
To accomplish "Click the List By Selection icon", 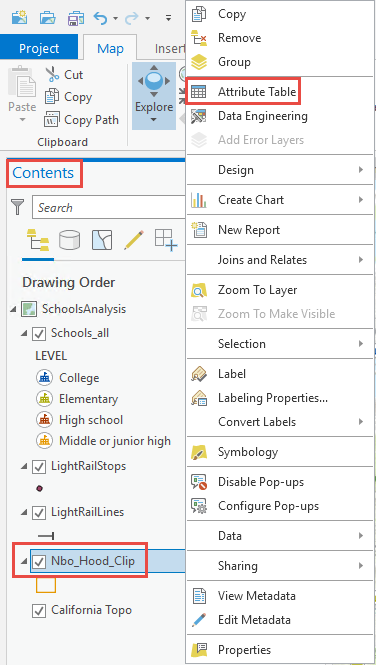I will point(102,240).
